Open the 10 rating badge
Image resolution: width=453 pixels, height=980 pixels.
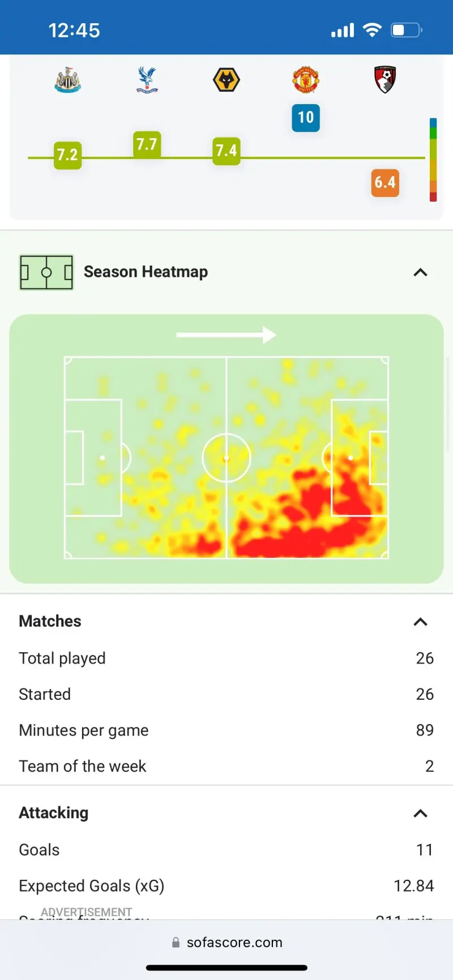[306, 118]
